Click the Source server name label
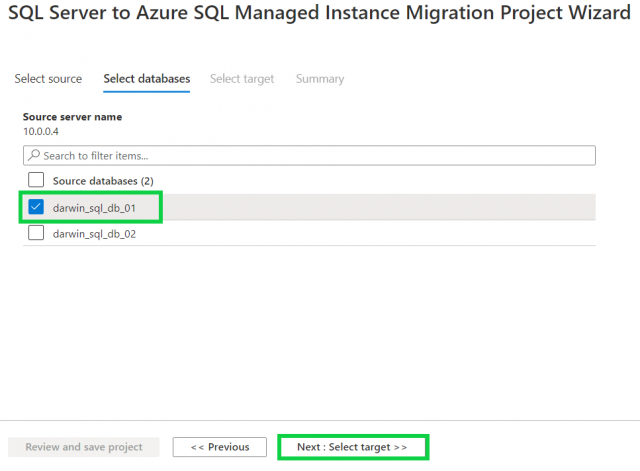 pos(72,117)
